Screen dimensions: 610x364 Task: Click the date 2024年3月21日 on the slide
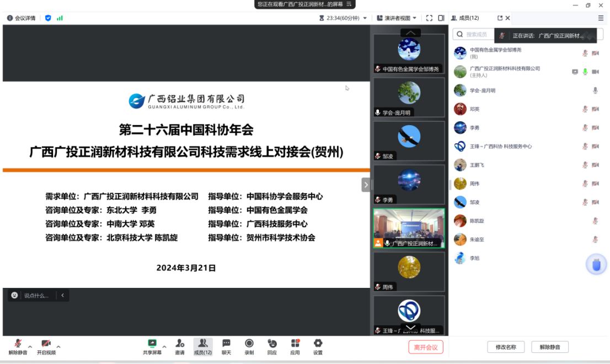coord(186,267)
